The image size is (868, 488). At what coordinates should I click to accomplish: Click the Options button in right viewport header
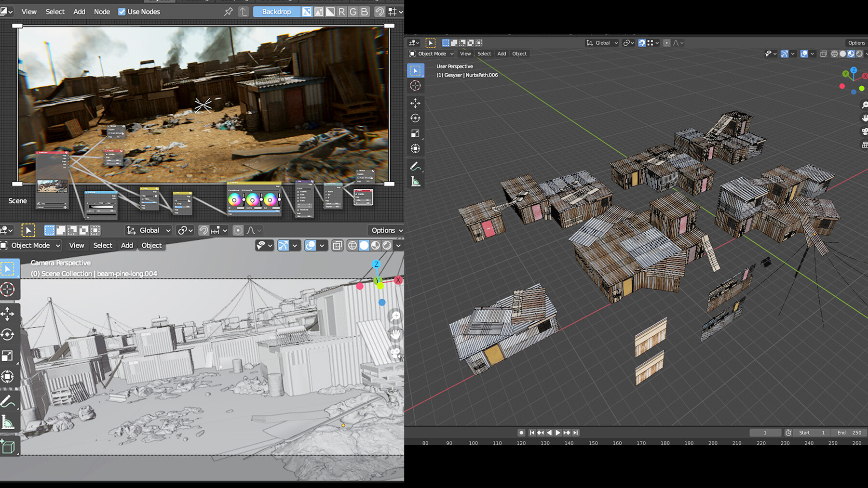[x=856, y=43]
